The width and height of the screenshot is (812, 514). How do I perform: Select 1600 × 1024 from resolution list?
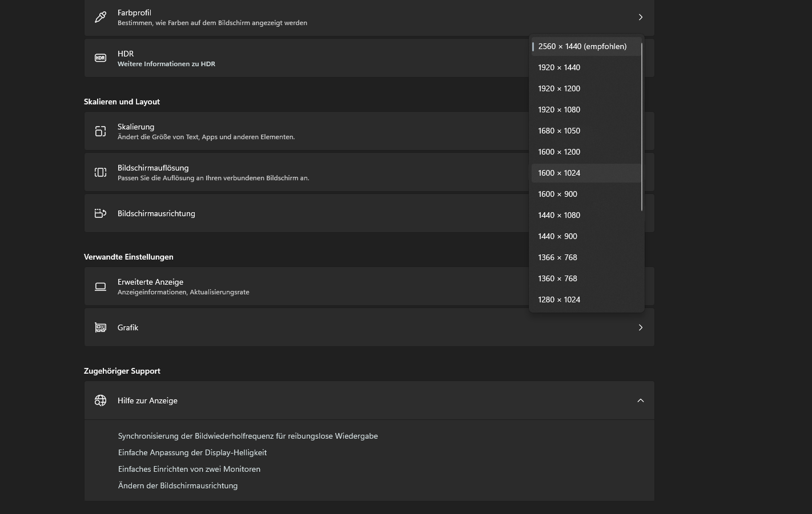click(x=559, y=173)
